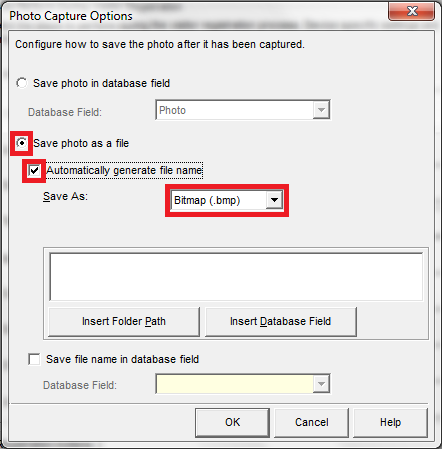Expand the Save As dropdown arrow
The width and height of the screenshot is (442, 449).
pyautogui.click(x=274, y=200)
